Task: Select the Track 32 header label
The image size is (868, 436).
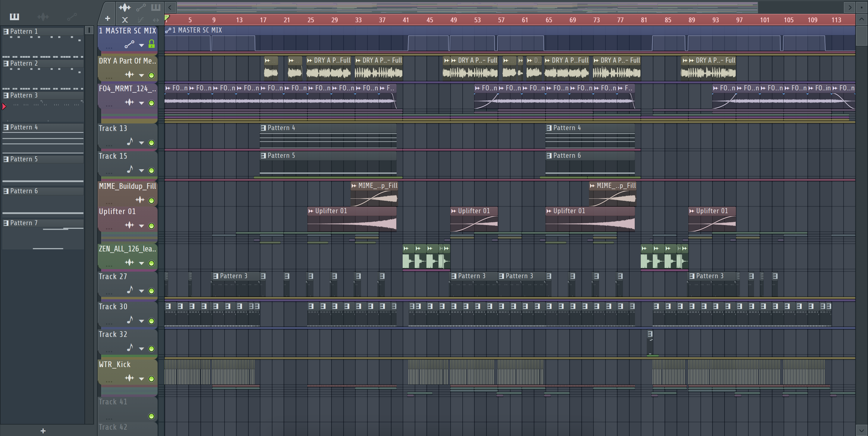Action: click(113, 334)
